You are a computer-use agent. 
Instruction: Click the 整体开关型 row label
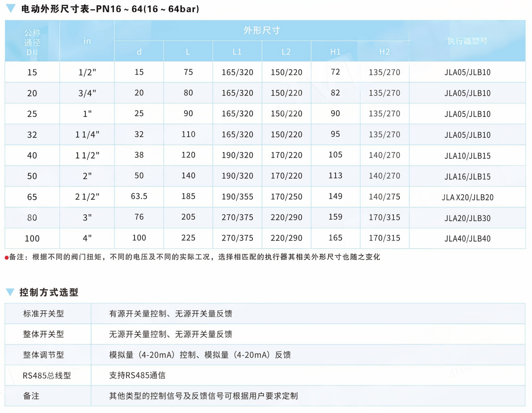point(43,334)
